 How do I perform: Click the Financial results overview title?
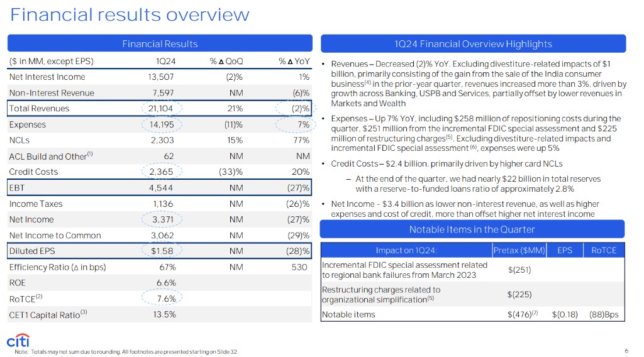click(130, 15)
